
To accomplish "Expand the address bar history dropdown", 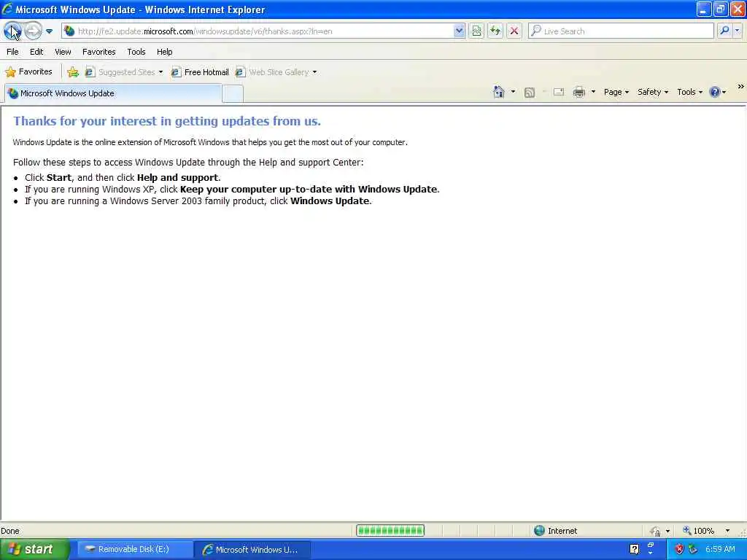I will point(459,31).
